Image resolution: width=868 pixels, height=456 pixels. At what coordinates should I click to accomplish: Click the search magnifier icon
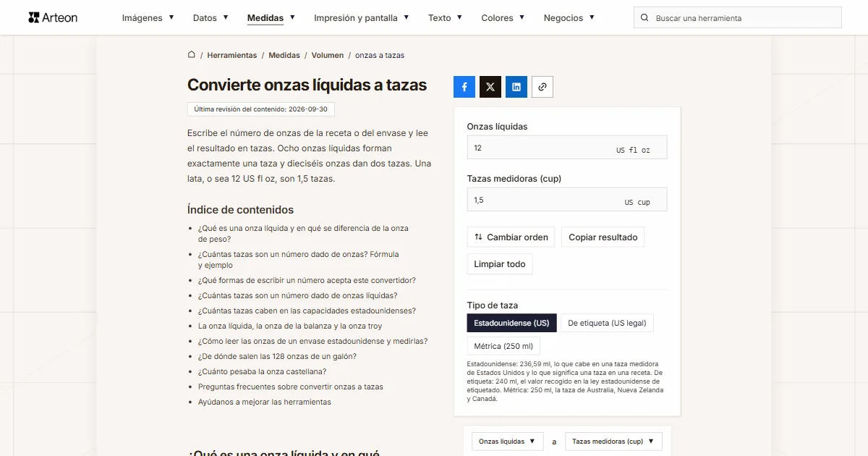point(645,17)
